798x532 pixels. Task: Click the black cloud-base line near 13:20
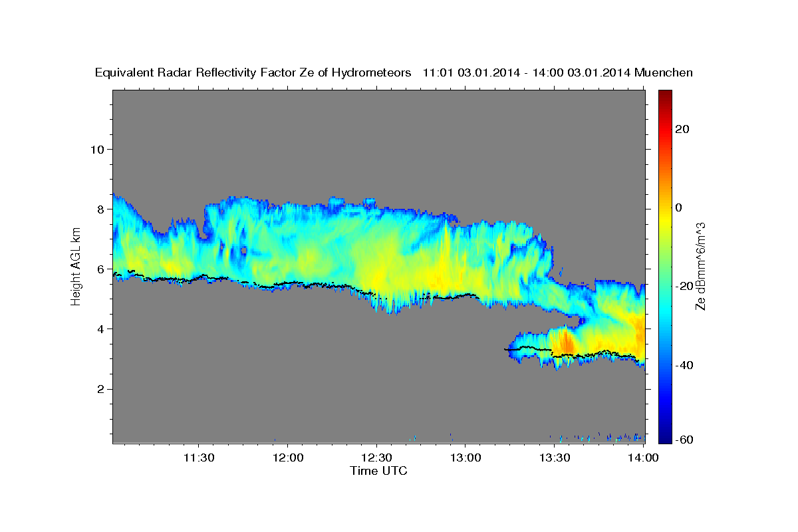click(x=529, y=348)
